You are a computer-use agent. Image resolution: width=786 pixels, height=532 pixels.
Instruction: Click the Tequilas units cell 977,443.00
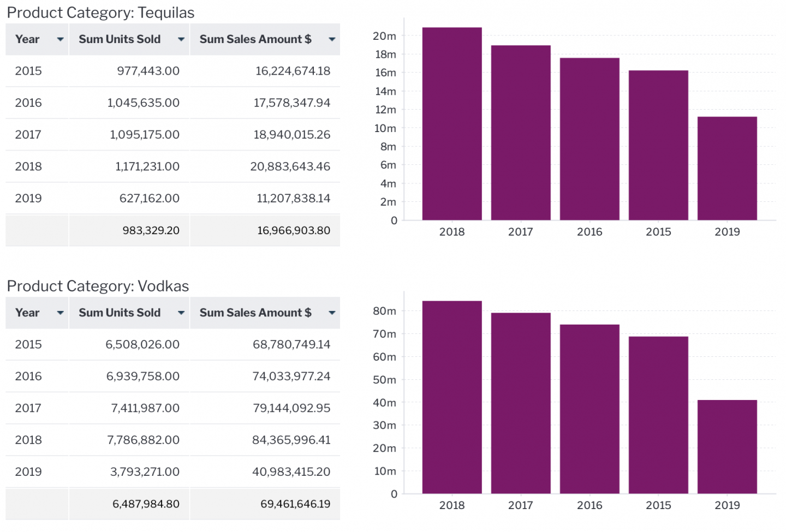148,71
